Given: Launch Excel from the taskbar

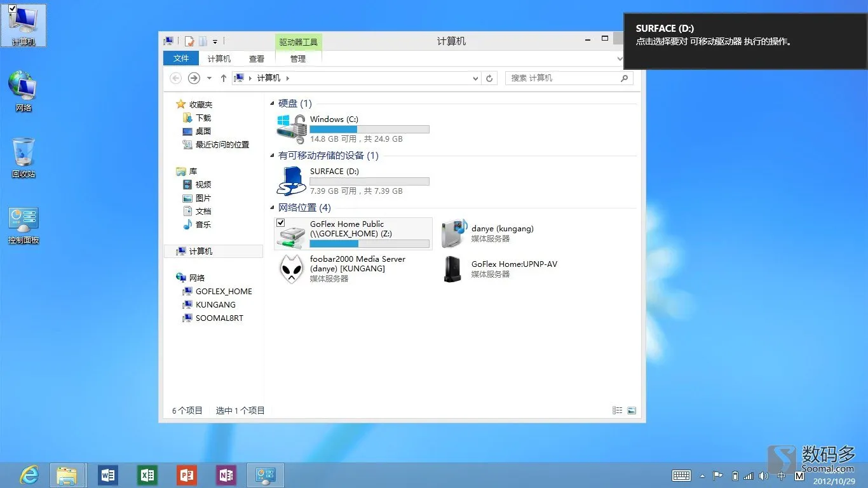Looking at the screenshot, I should (147, 475).
